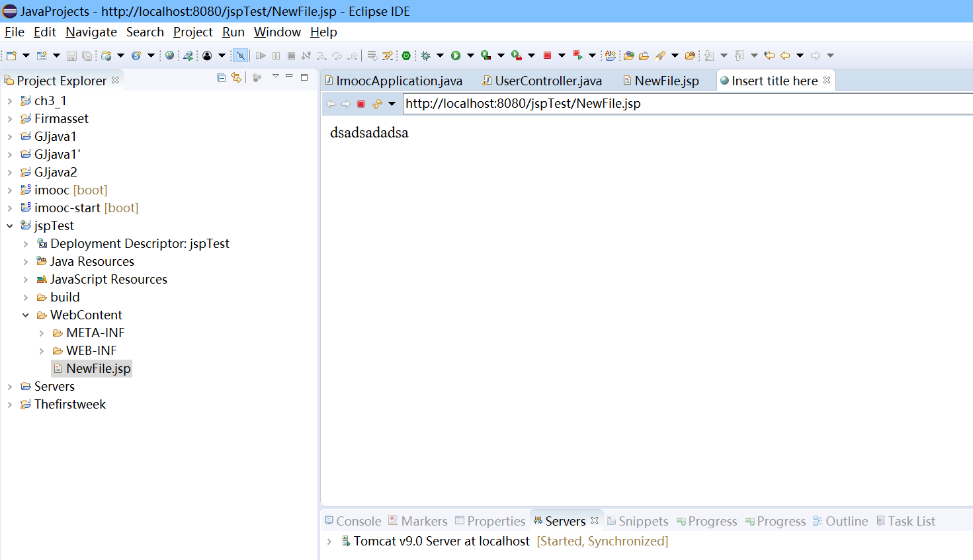The width and height of the screenshot is (973, 560).
Task: Open the Edit menu
Action: (x=45, y=32)
